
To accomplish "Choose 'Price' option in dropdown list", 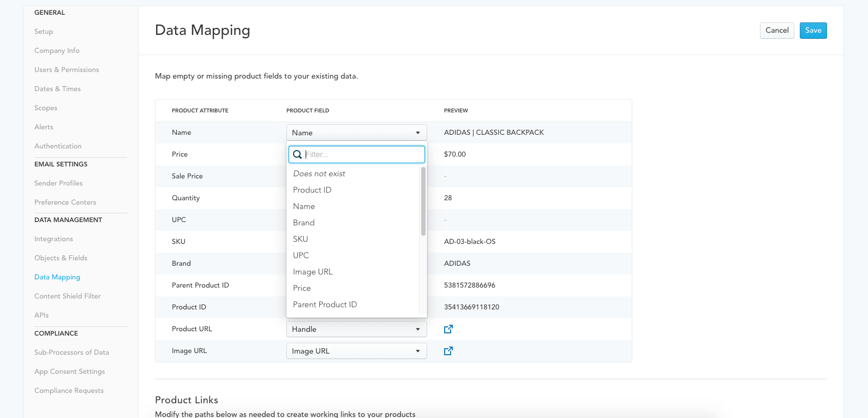I will 302,288.
